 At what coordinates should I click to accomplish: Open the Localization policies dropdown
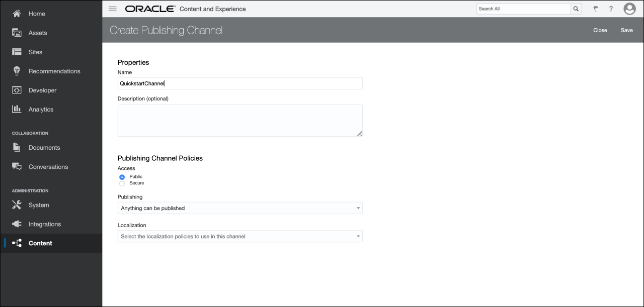240,236
